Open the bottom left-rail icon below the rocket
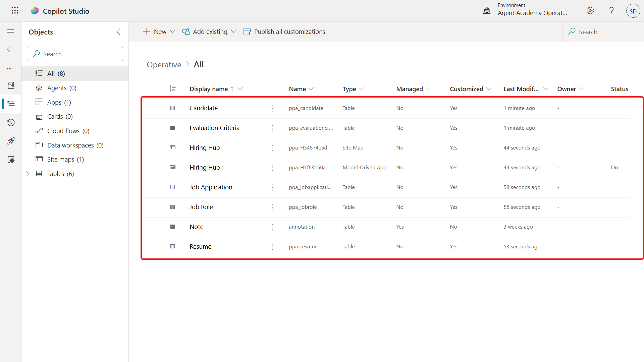 click(11, 160)
